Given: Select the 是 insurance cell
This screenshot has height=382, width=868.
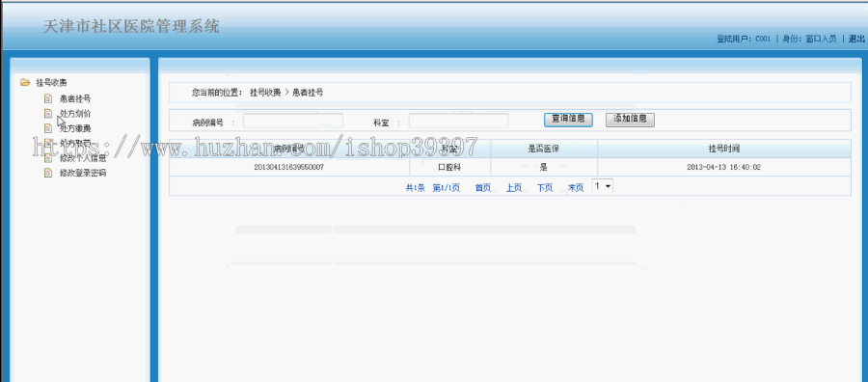Looking at the screenshot, I should 544,167.
